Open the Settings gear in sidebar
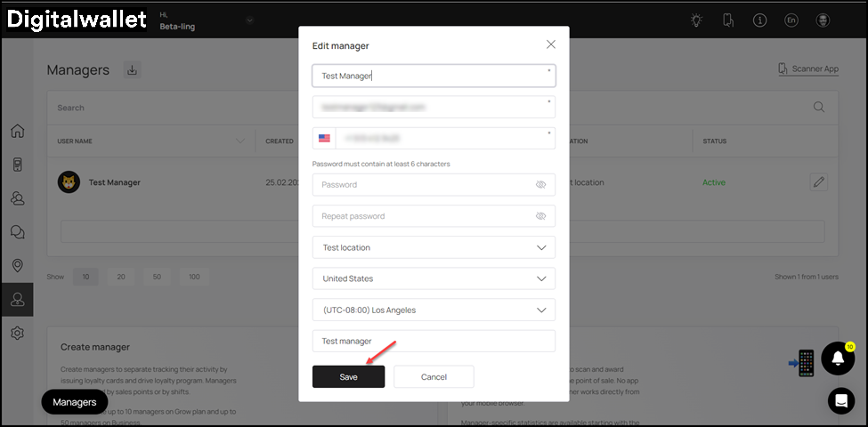Screen dimensions: 868x427 [17, 333]
